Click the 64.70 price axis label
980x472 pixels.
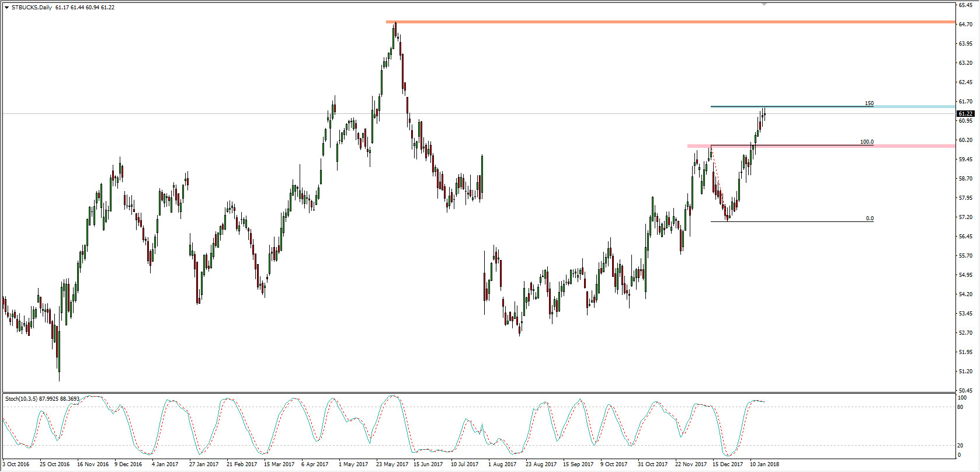pos(965,25)
